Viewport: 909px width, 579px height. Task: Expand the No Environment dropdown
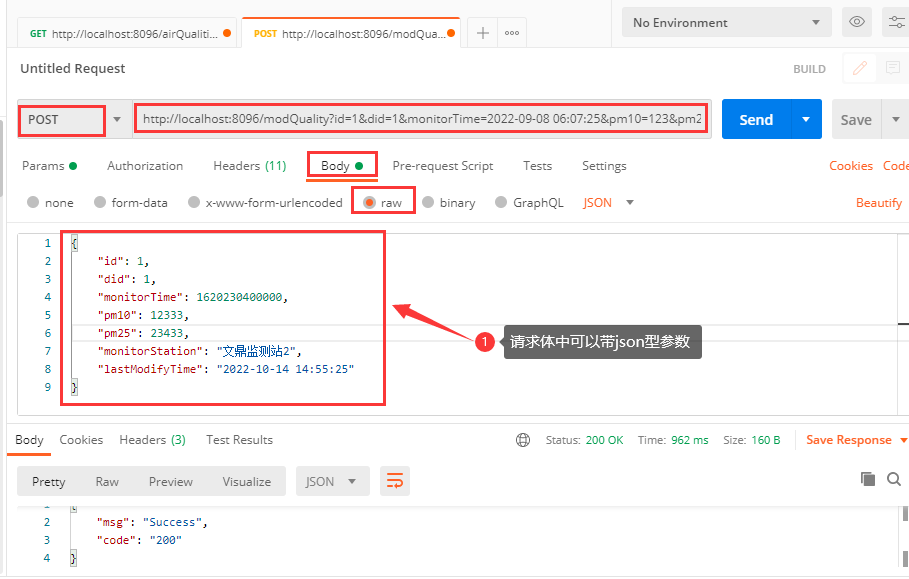coord(726,22)
